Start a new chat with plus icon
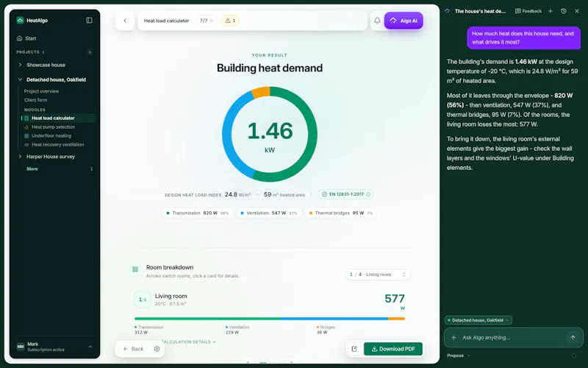 [551, 11]
